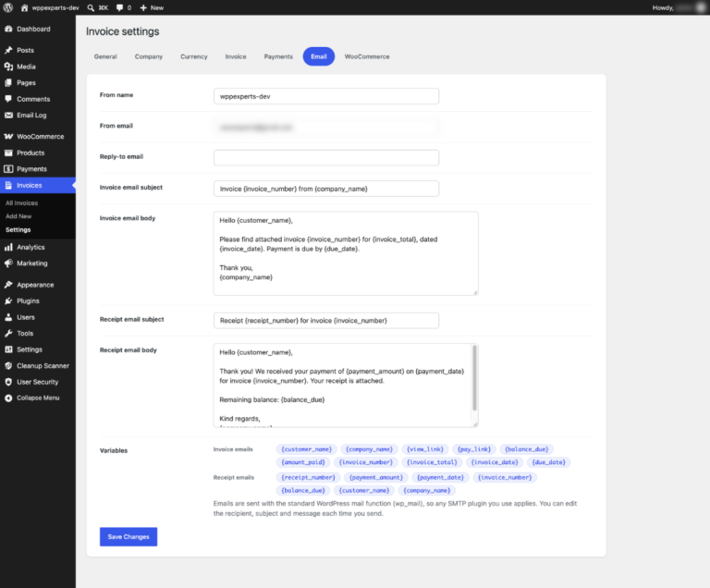
Task: Click the Receipt email body scrollbar
Action: click(x=474, y=378)
